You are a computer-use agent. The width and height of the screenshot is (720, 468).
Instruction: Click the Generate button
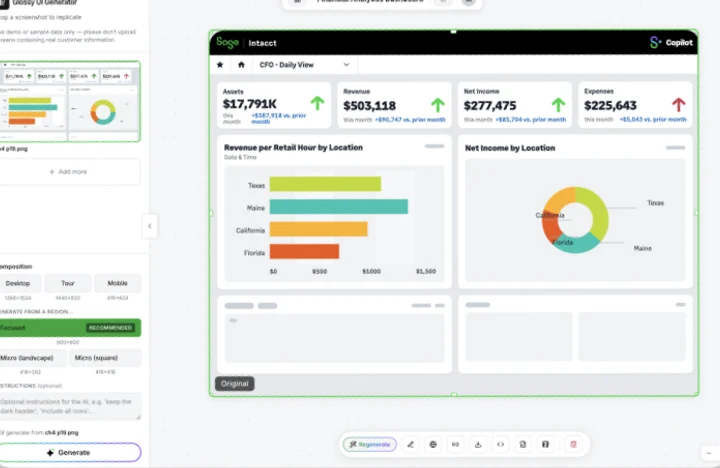click(69, 452)
